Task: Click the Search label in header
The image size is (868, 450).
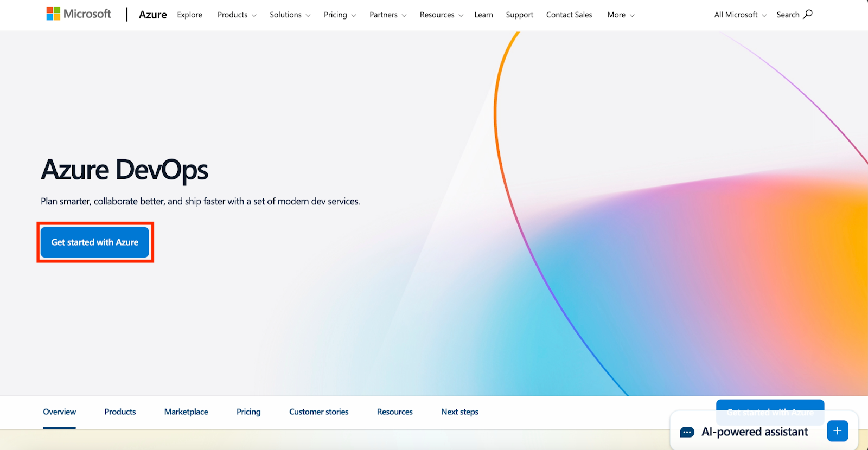Action: pyautogui.click(x=788, y=15)
